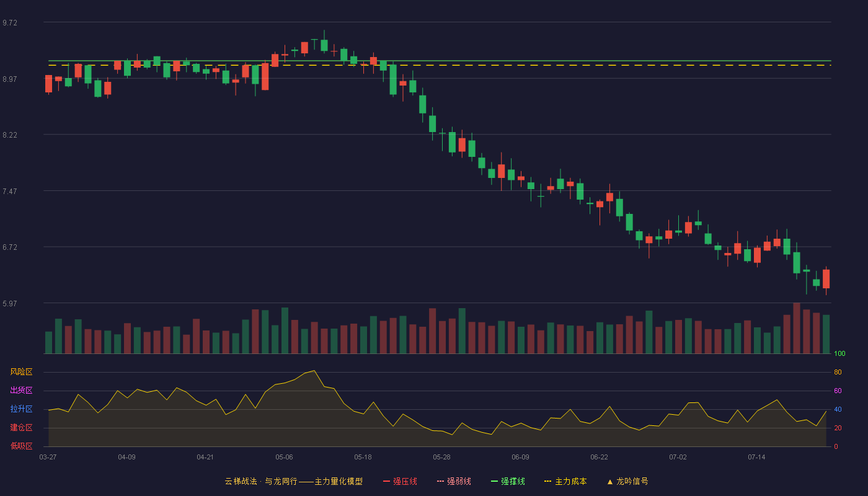The image size is (868, 496).
Task: Select the 建仓区 zone label
Action: [22, 428]
